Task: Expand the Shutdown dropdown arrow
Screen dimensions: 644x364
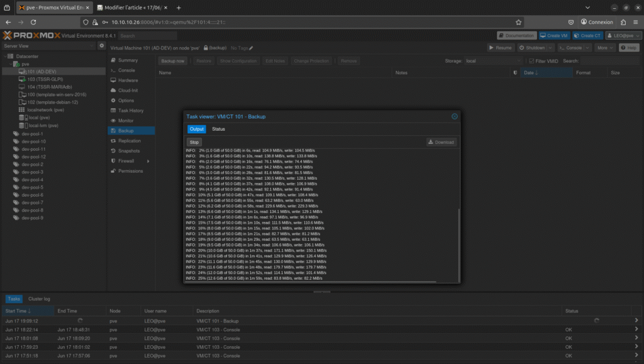Action: (550, 48)
